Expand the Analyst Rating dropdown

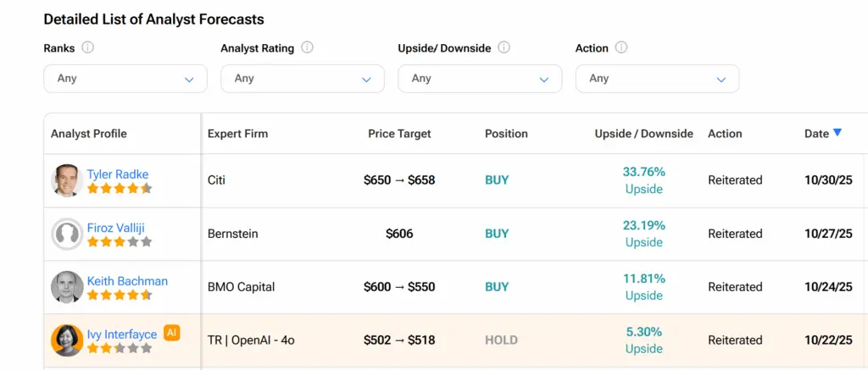(x=303, y=79)
